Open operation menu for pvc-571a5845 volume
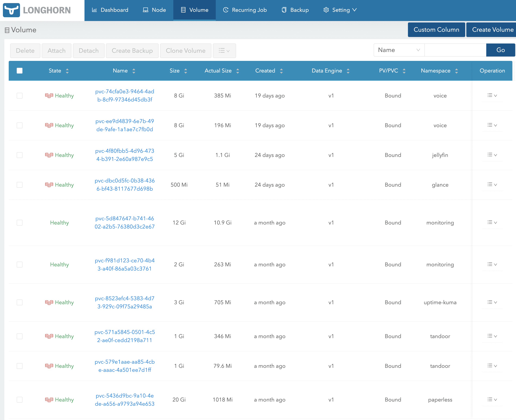The width and height of the screenshot is (516, 420). 492,336
